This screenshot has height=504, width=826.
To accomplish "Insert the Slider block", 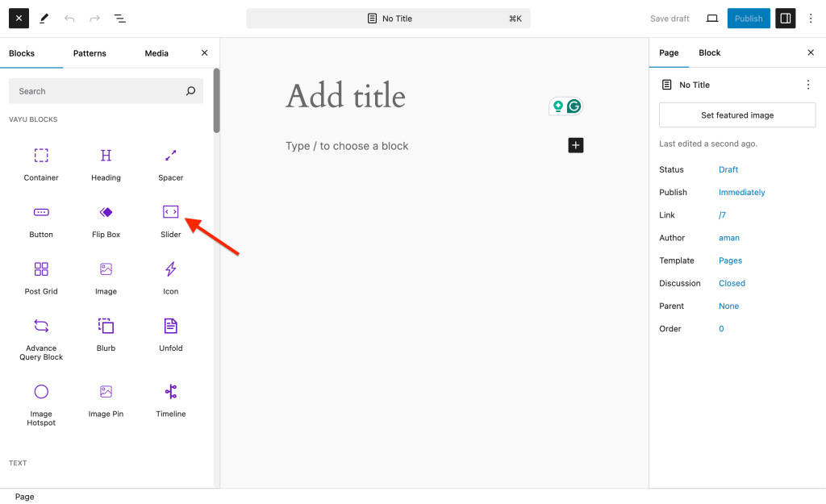I will coord(170,219).
